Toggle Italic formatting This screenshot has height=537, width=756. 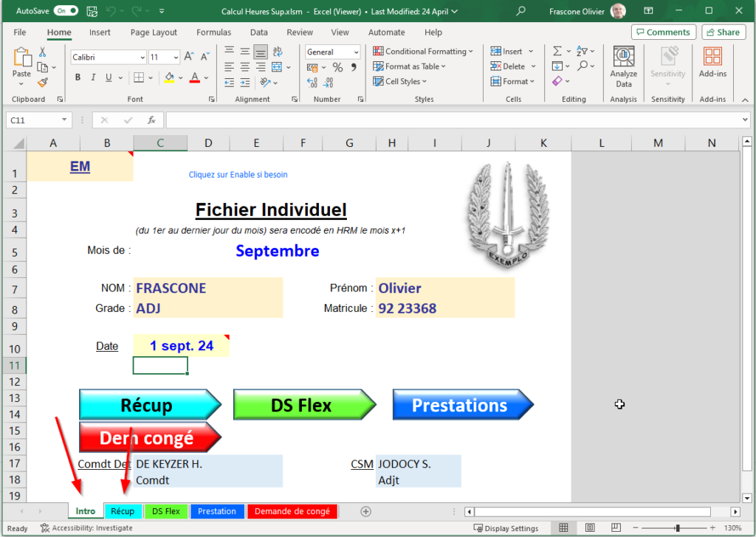coord(94,77)
